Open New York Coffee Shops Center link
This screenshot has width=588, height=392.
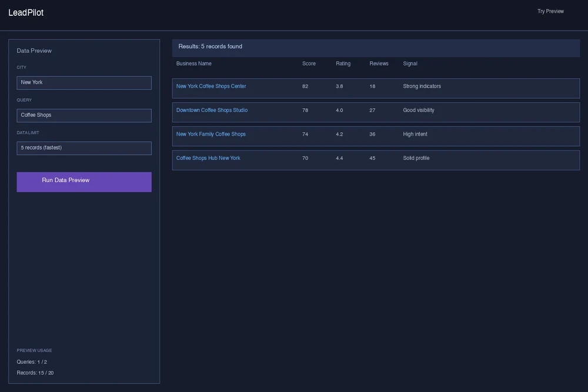(211, 86)
